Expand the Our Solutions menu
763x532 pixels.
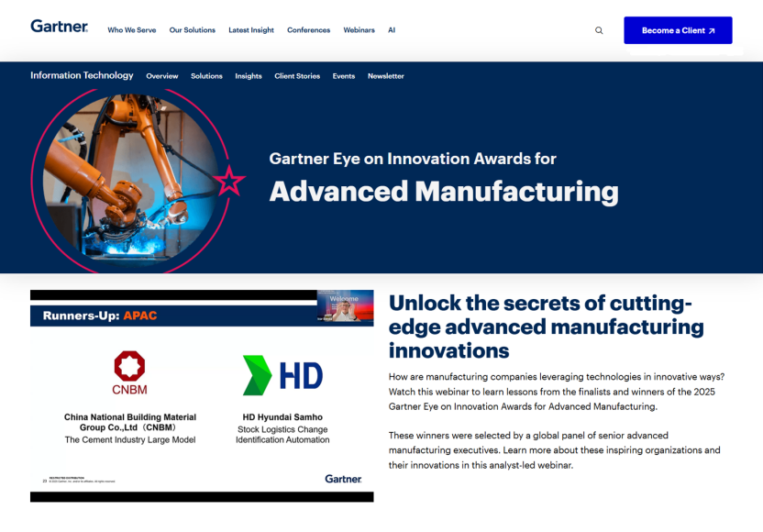pyautogui.click(x=193, y=30)
